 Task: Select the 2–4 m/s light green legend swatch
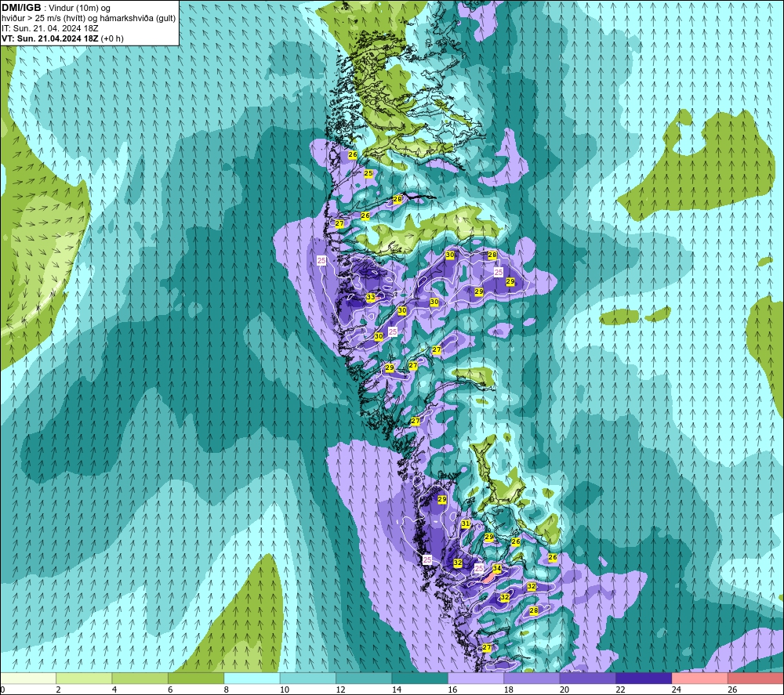point(84,678)
